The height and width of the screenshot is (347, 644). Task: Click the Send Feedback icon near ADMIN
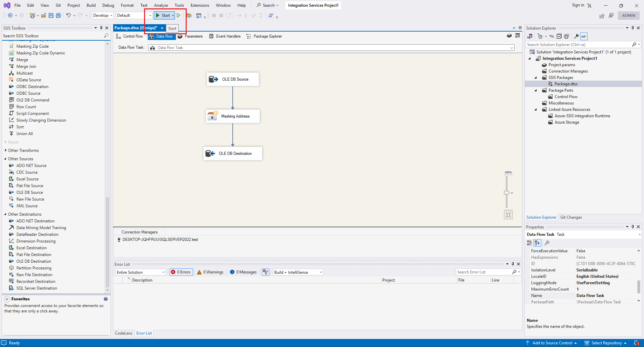coord(611,15)
